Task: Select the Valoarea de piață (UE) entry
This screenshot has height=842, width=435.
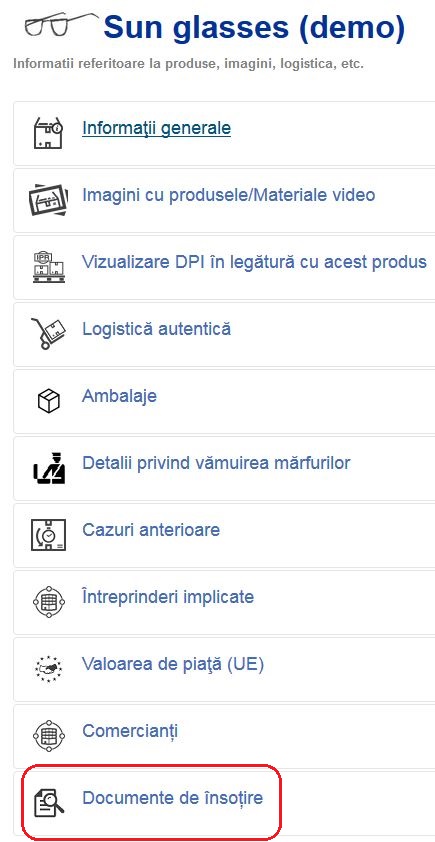Action: point(172,665)
